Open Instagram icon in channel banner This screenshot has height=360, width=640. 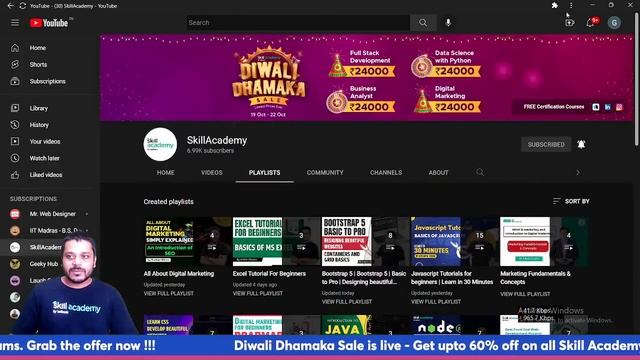point(619,107)
